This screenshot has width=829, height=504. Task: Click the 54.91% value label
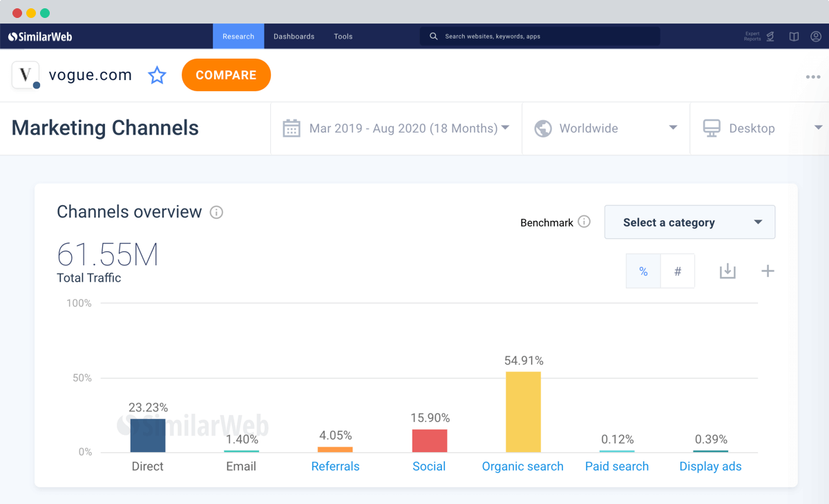[524, 360]
